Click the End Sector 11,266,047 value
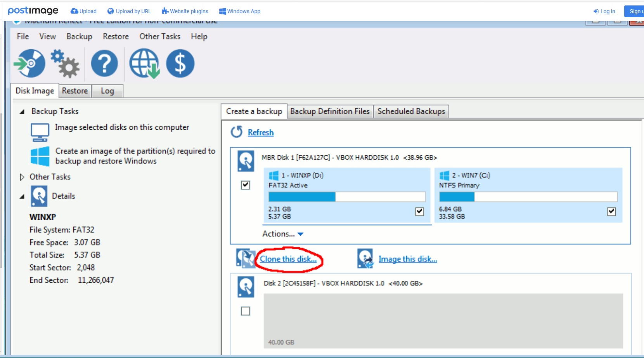 pyautogui.click(x=96, y=280)
